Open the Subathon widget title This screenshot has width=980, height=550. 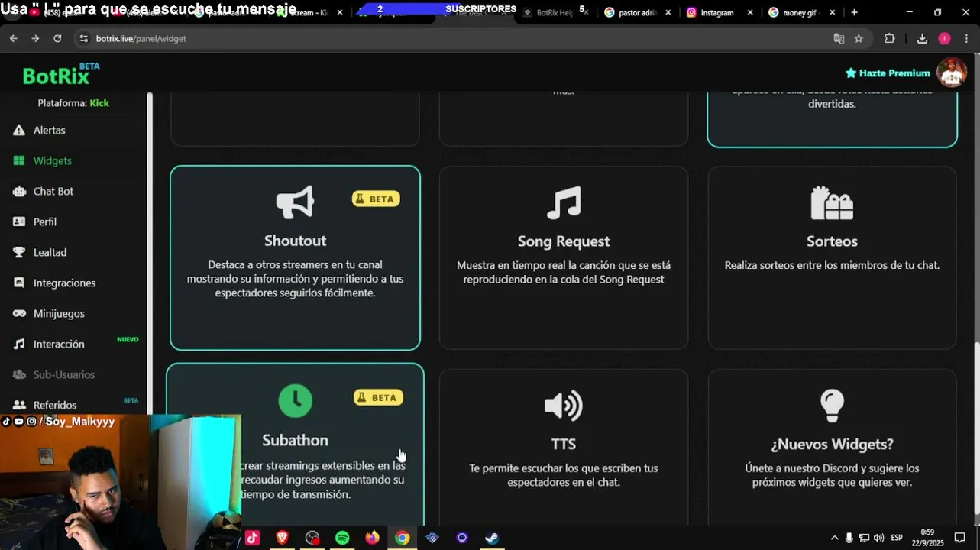tap(295, 440)
